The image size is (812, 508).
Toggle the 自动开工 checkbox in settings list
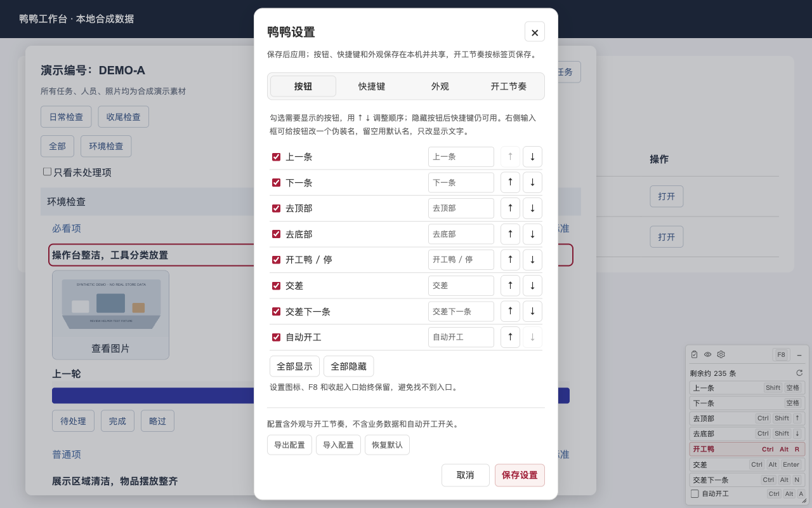coord(276,337)
